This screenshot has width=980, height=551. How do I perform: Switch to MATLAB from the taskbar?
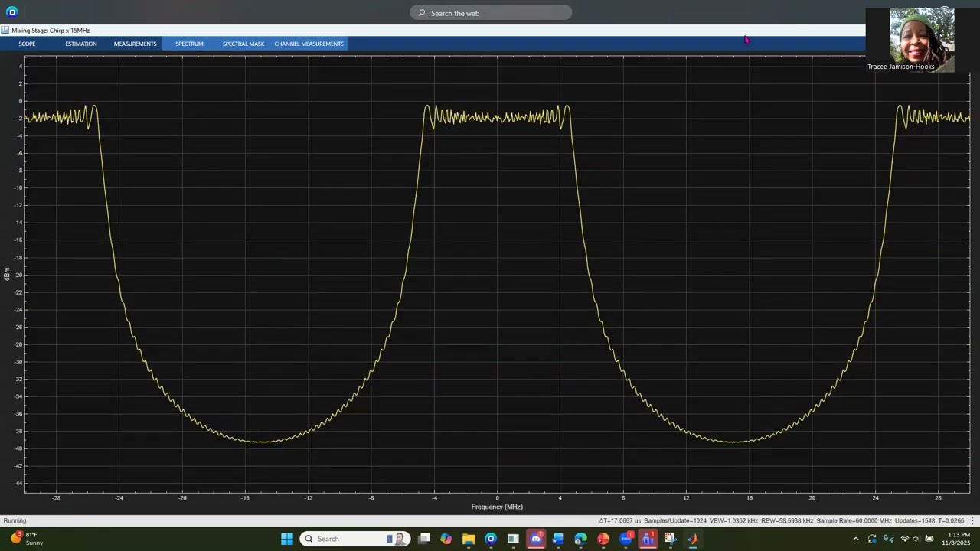tap(693, 539)
